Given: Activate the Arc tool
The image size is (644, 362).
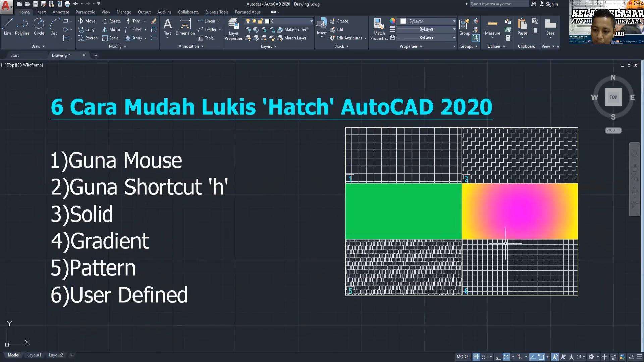Looking at the screenshot, I should [54, 27].
